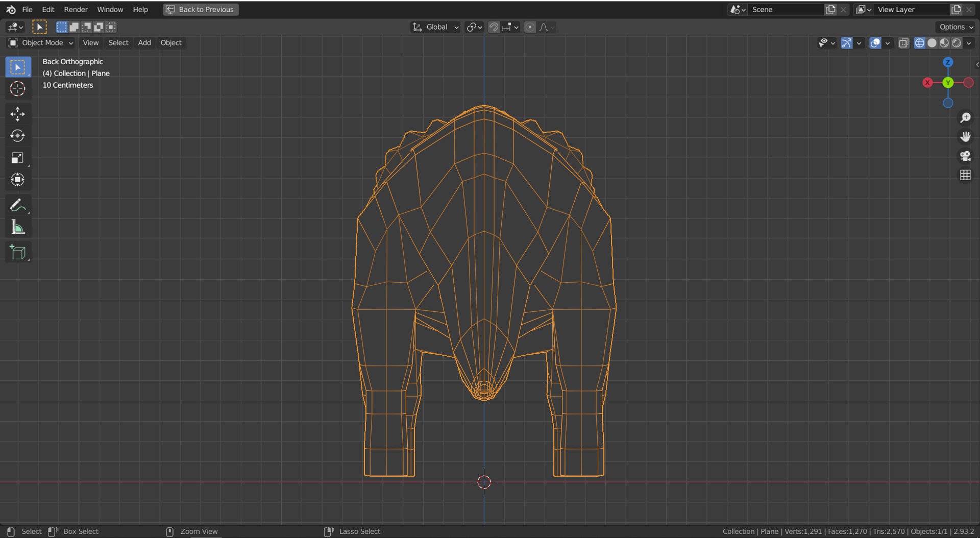Switch to camera view with camera icon

[x=965, y=156]
